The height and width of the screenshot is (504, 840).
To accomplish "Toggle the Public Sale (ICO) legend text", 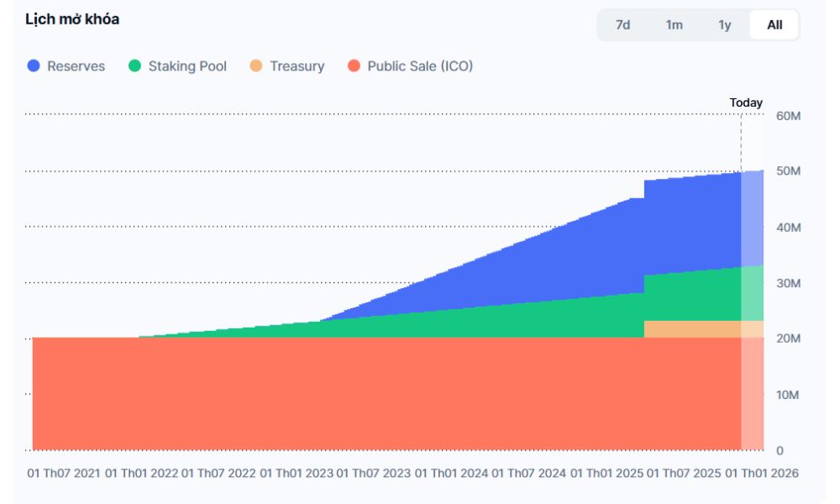I will (x=420, y=66).
